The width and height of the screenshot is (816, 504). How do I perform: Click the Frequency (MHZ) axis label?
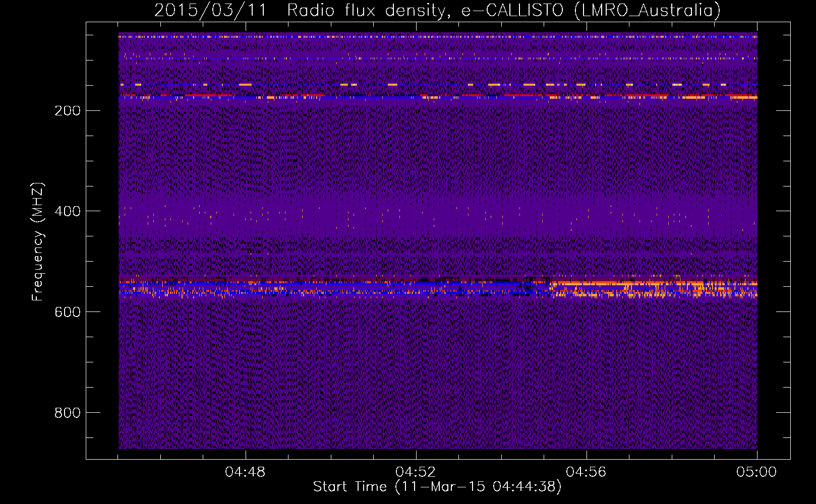click(38, 241)
